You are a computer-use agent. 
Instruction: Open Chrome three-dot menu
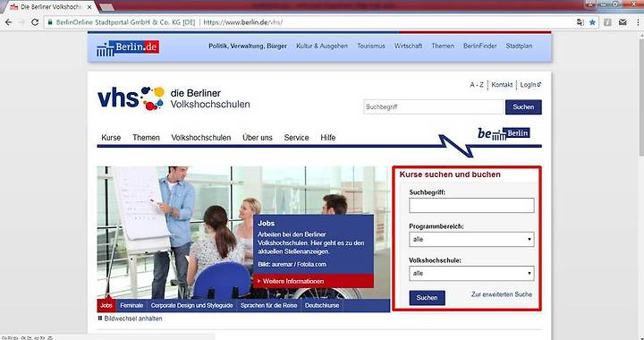click(639, 22)
